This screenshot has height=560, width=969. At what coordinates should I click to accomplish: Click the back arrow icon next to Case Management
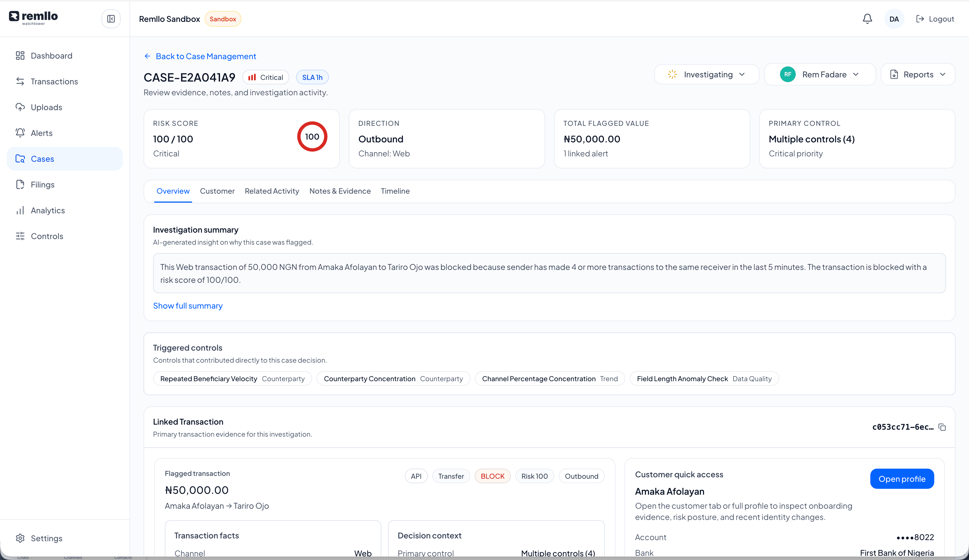[x=147, y=56]
